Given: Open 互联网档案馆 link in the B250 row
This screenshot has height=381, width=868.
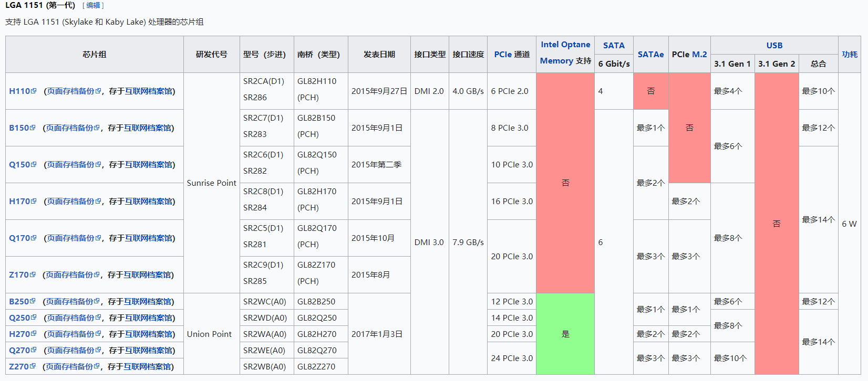Looking at the screenshot, I should [148, 302].
